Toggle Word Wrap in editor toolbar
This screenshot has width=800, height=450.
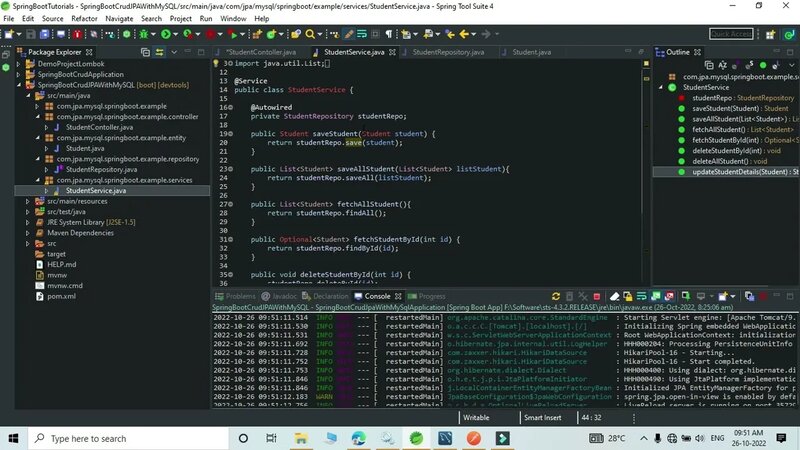pos(362,34)
